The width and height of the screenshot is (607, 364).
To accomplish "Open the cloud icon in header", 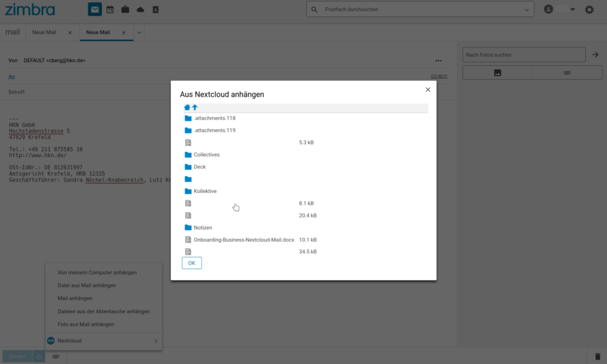I will (140, 9).
